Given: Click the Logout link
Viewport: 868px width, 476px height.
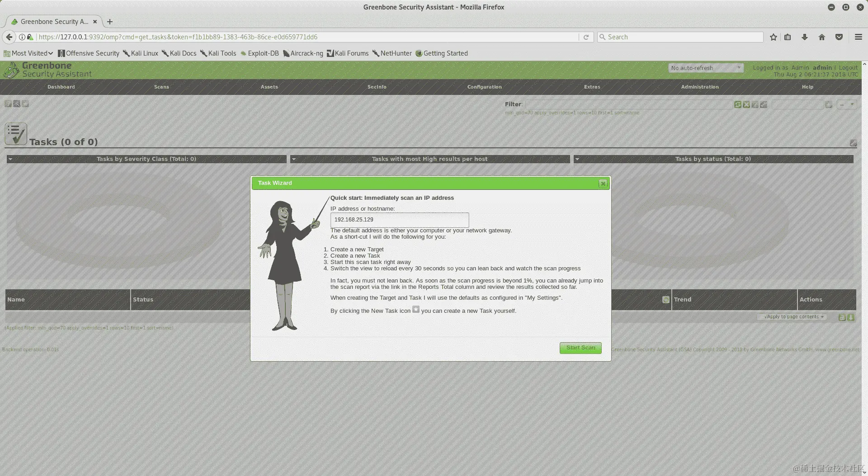Looking at the screenshot, I should click(848, 67).
